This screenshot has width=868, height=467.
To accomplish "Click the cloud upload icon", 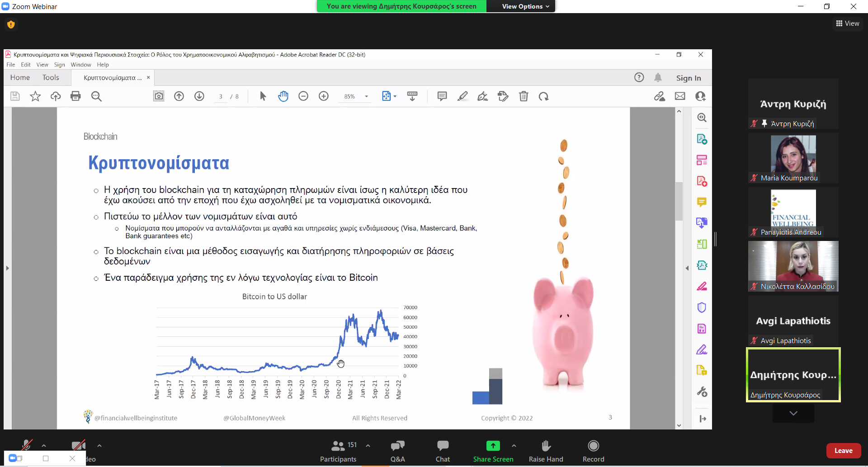I will tap(56, 96).
